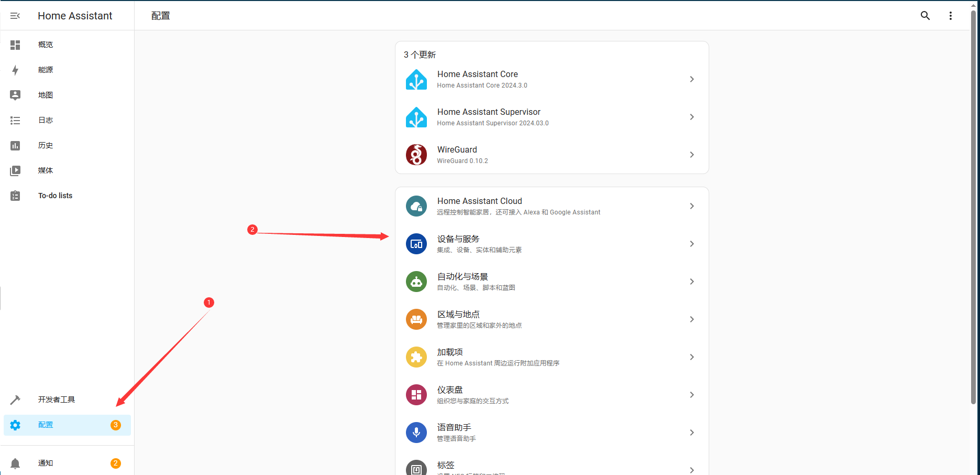Click the 标签 NFC tag icon

[416, 468]
